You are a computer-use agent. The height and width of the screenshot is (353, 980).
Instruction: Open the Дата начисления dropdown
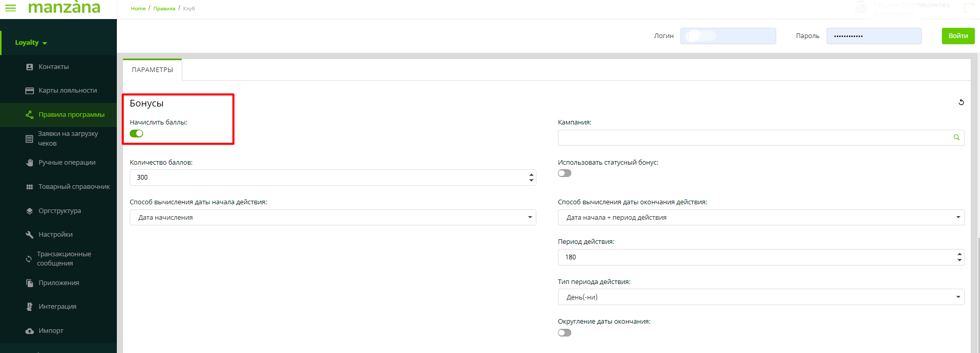pos(332,218)
